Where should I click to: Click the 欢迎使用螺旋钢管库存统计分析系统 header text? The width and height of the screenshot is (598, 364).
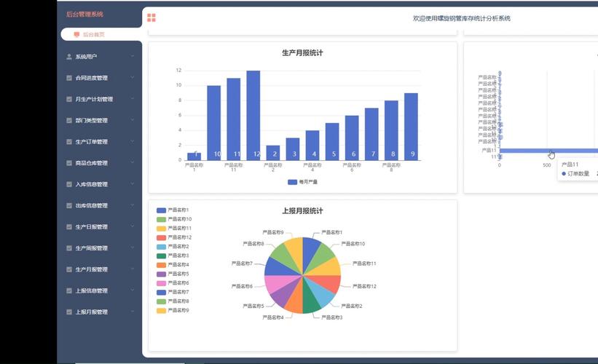tap(462, 18)
